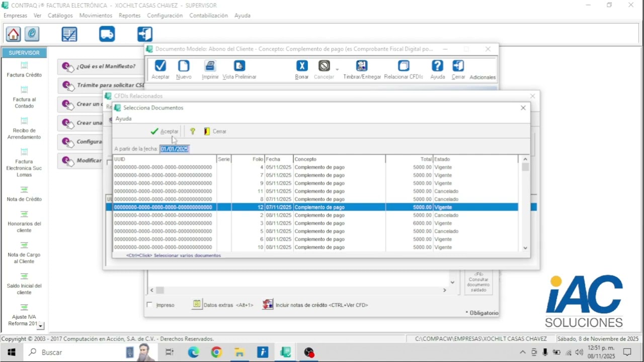Open the Configuración menu
The width and height of the screenshot is (644, 362).
[165, 16]
